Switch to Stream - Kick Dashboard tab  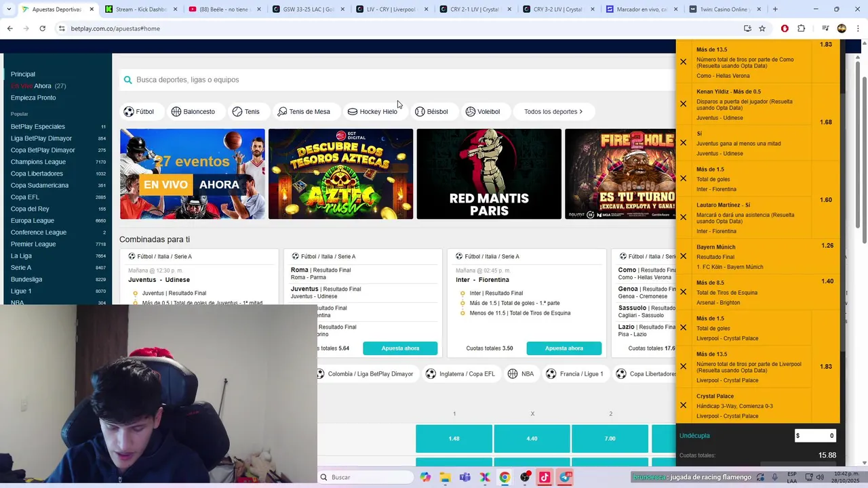[x=141, y=9]
